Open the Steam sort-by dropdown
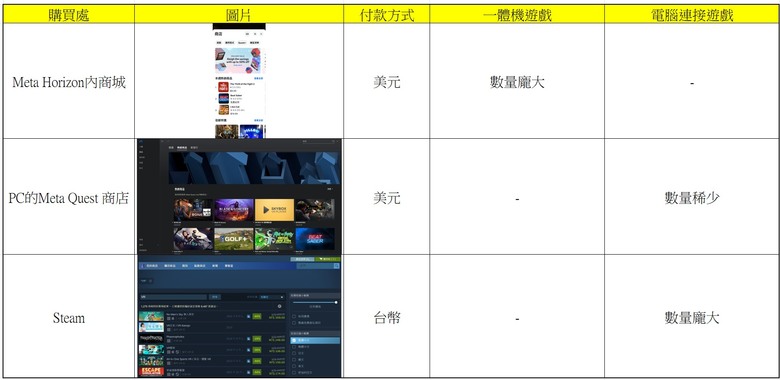Image resolution: width=780 pixels, height=380 pixels. click(x=273, y=297)
